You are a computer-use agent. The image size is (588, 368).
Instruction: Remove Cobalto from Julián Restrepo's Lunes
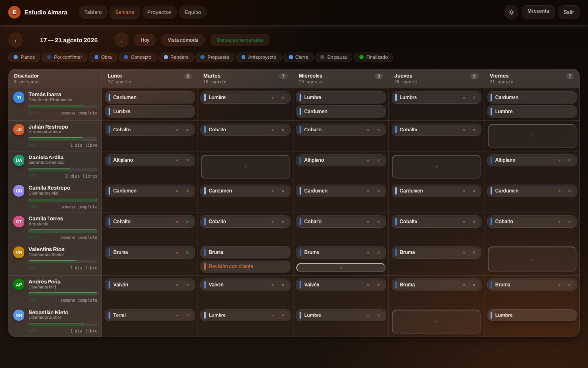[187, 130]
